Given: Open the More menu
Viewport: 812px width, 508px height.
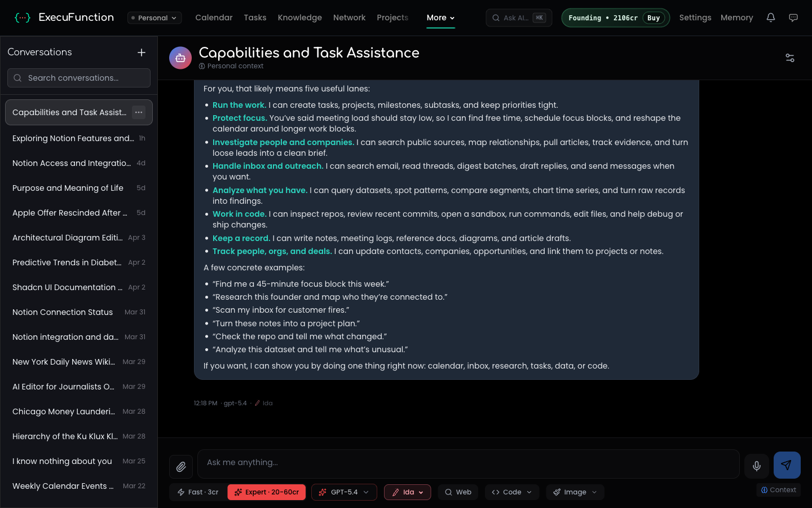Looking at the screenshot, I should coord(440,17).
